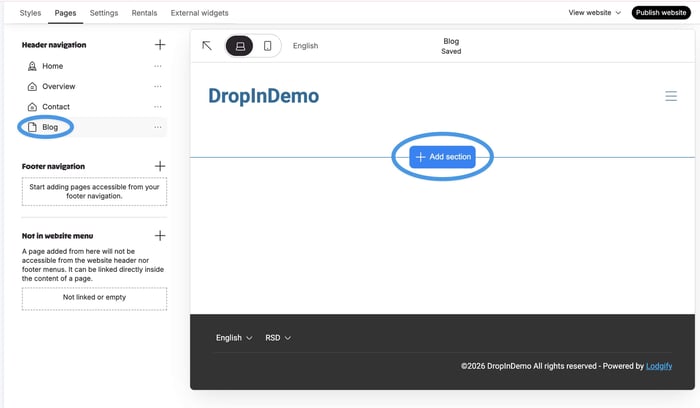700x408 pixels.
Task: Click the Contact page house icon
Action: click(32, 107)
